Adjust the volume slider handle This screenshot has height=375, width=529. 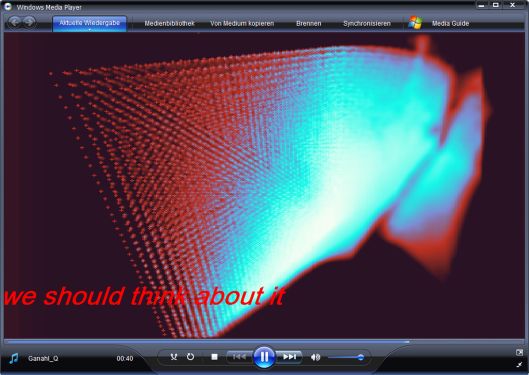[x=361, y=357]
